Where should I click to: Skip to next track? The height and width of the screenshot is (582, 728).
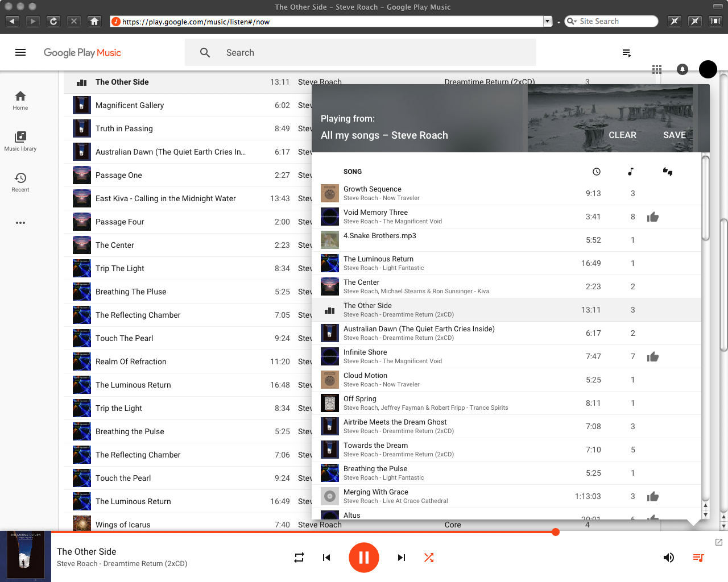(402, 558)
